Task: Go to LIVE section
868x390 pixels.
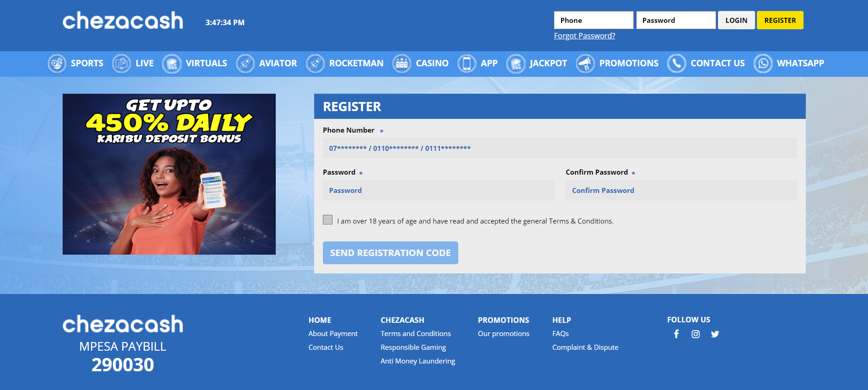Action: 145,63
